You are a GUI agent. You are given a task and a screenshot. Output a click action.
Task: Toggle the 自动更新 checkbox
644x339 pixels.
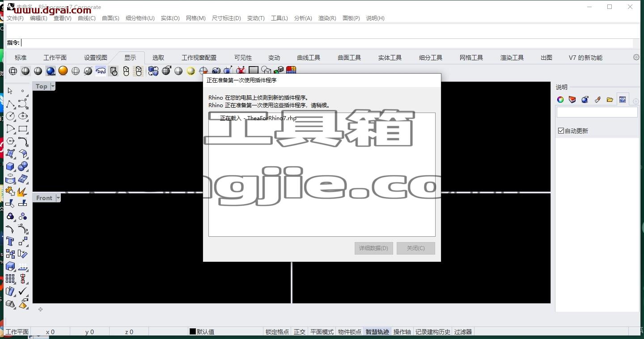(x=561, y=131)
